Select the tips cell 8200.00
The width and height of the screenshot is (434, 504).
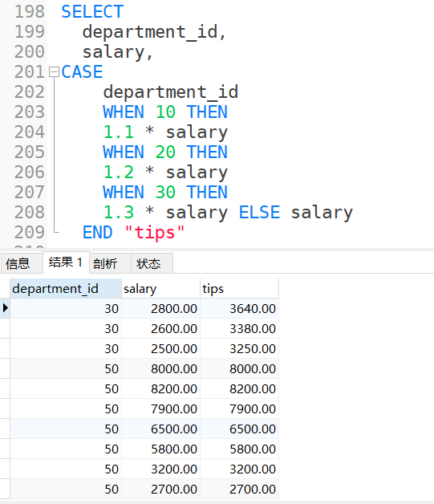point(239,389)
